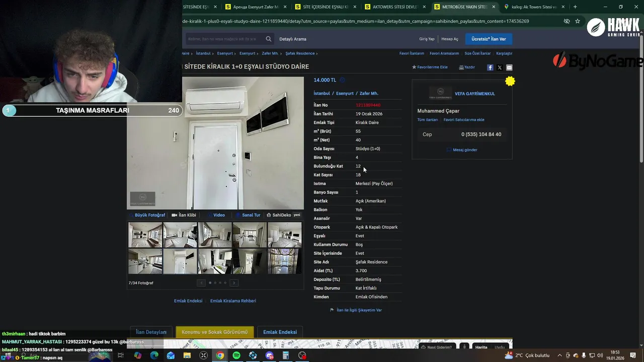Click the volume speaker icon in system tray
Viewport: 644px width, 362px height.
pyautogui.click(x=600, y=355)
